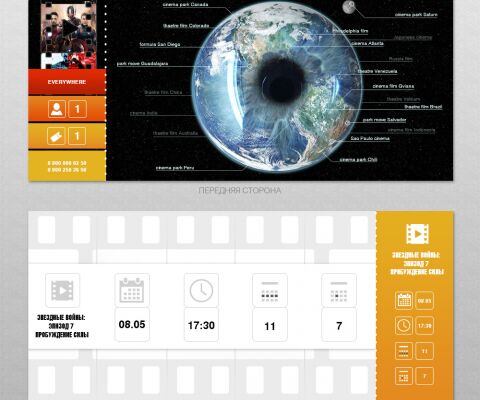Select theatre film Colorado label
Viewport: 480px width, 400px height.
(186, 26)
